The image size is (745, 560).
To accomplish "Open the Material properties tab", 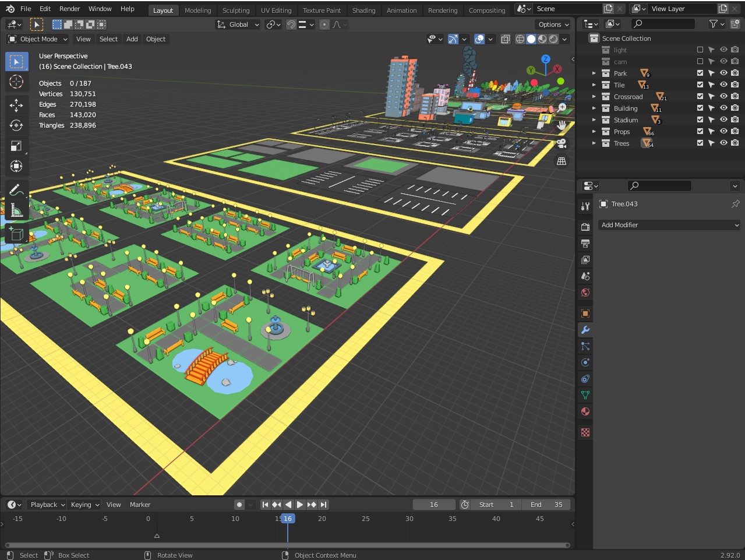I will coord(585,411).
